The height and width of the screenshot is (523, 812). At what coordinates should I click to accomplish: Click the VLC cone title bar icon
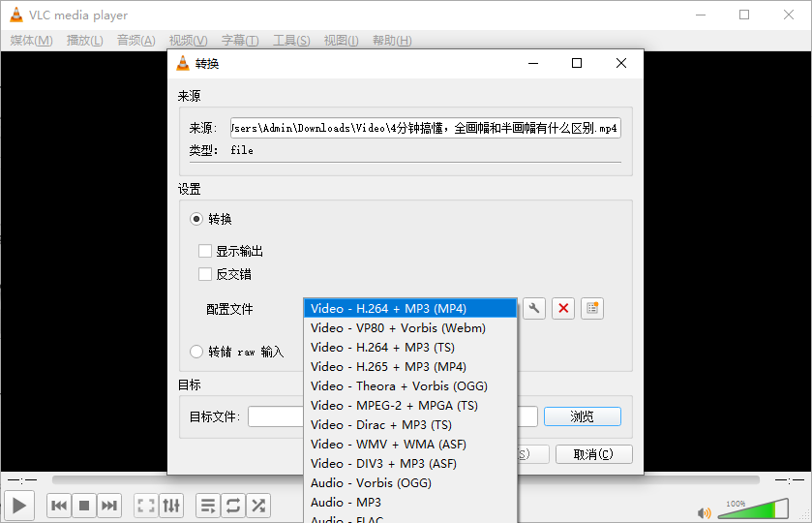pyautogui.click(x=16, y=15)
